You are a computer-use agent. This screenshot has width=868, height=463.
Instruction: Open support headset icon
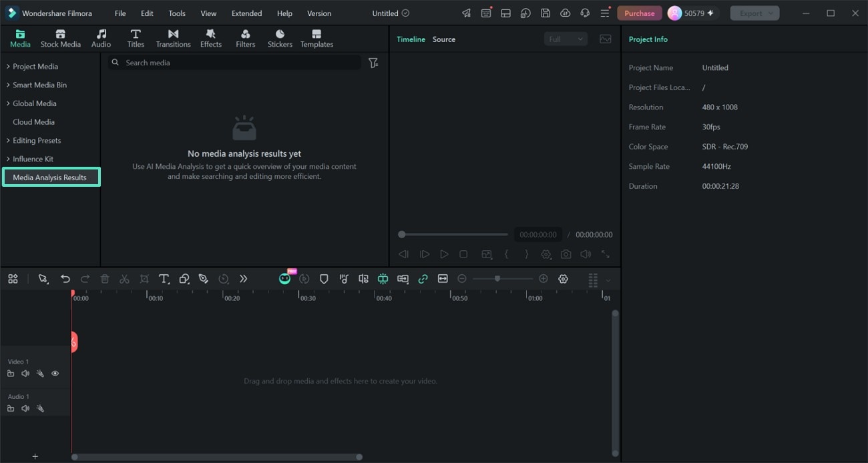585,13
